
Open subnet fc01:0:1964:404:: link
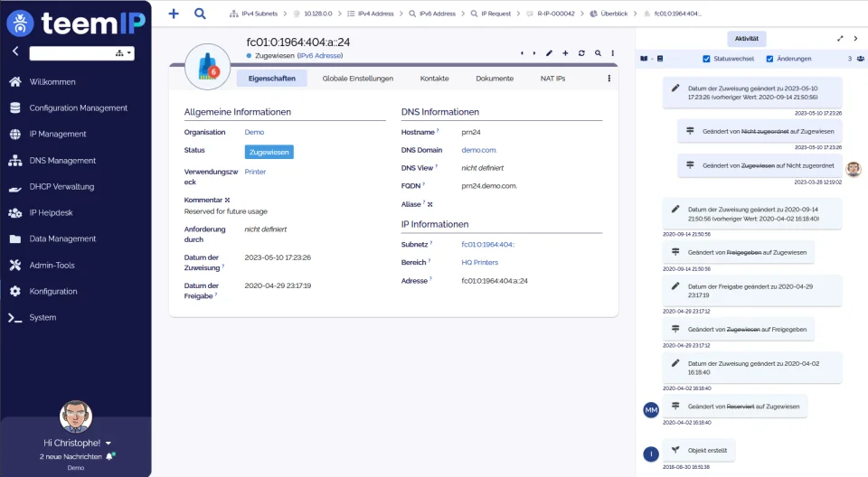click(487, 245)
